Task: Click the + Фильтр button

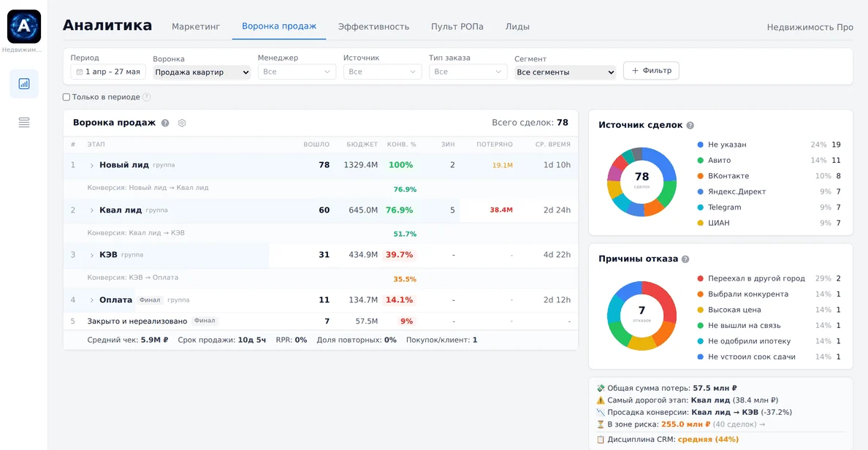Action: [x=651, y=70]
